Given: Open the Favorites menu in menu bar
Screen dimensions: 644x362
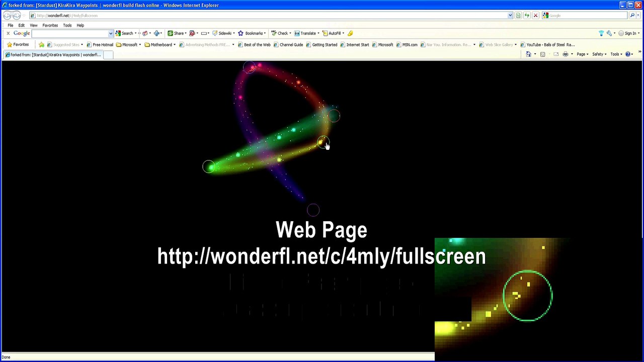Looking at the screenshot, I should tap(50, 25).
